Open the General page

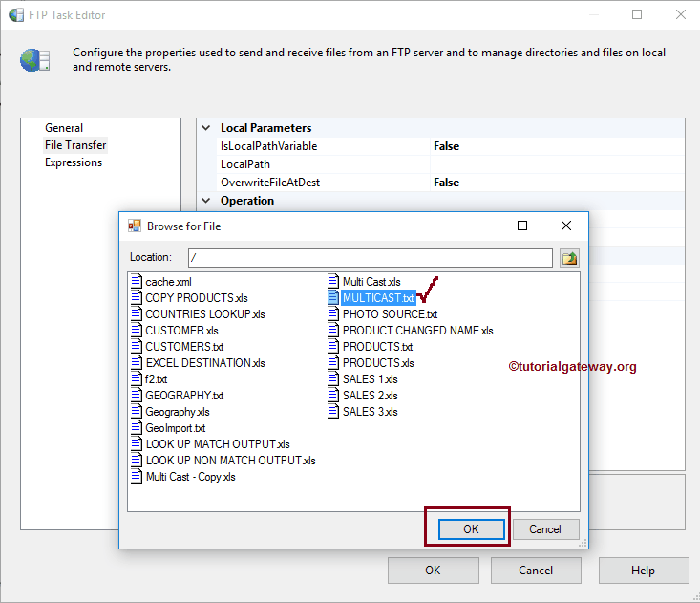pos(64,128)
